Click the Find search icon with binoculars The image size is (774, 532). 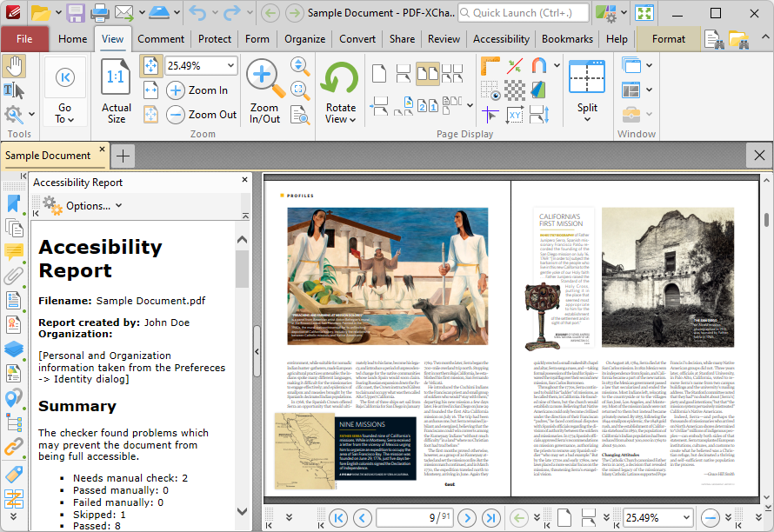(714, 40)
